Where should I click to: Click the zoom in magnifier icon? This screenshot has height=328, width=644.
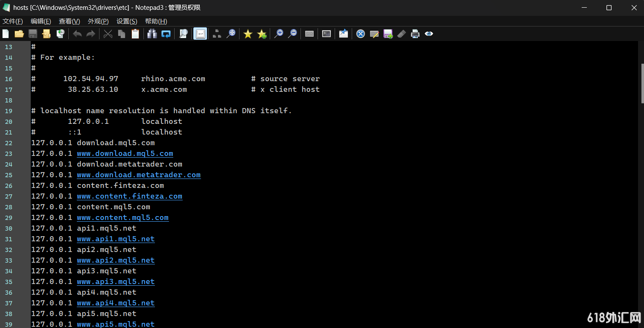(x=279, y=34)
